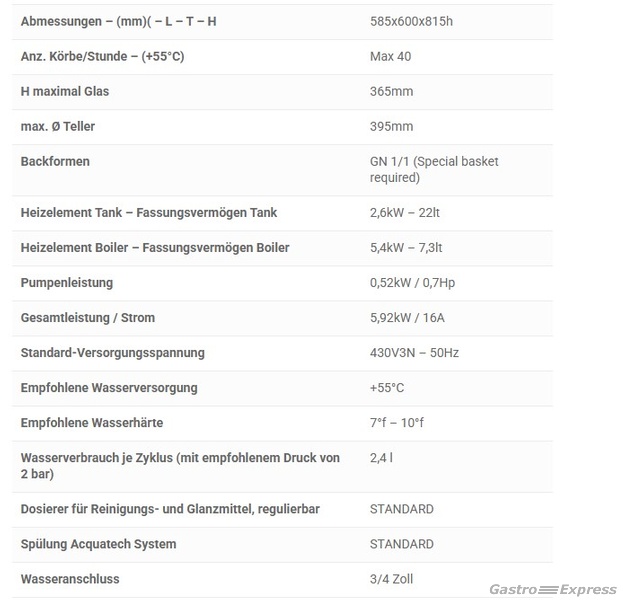
Task: Click the GastroExpress watermark logo
Action: (553, 589)
